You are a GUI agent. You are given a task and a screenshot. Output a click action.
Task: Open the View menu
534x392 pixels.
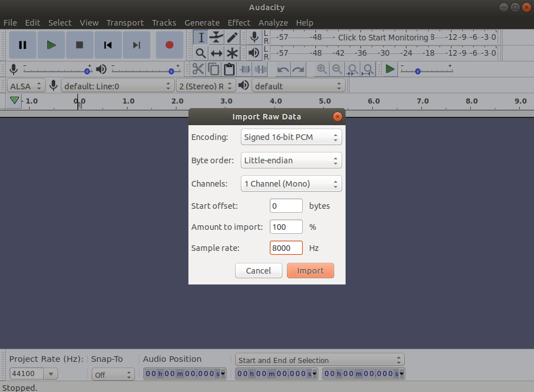(x=89, y=23)
